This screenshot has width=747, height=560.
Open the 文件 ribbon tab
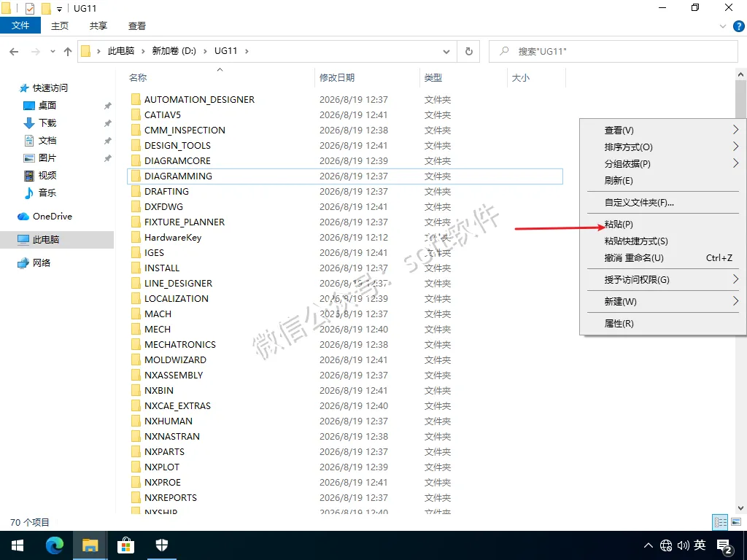20,26
